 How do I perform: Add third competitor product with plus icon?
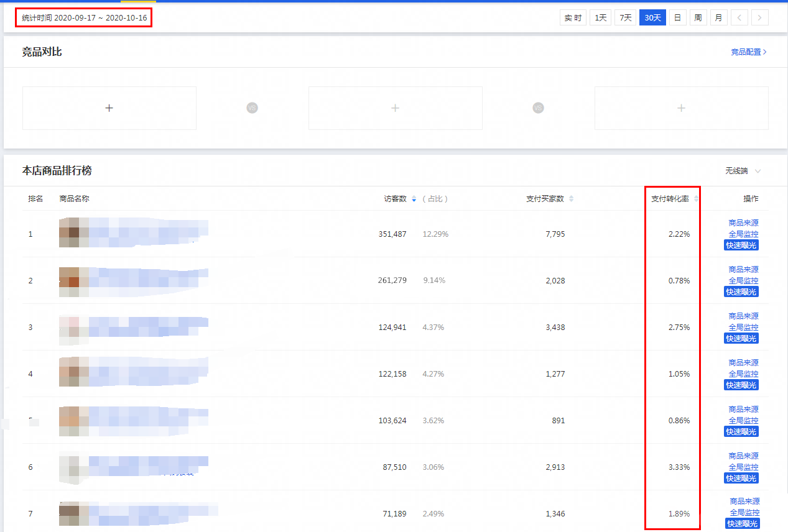pyautogui.click(x=681, y=108)
